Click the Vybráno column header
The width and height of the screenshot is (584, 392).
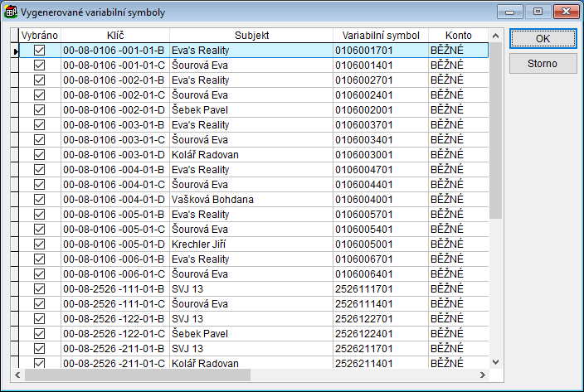click(39, 36)
